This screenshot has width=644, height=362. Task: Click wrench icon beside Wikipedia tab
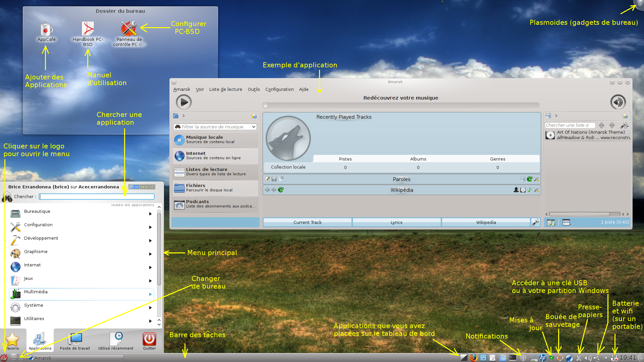(536, 222)
